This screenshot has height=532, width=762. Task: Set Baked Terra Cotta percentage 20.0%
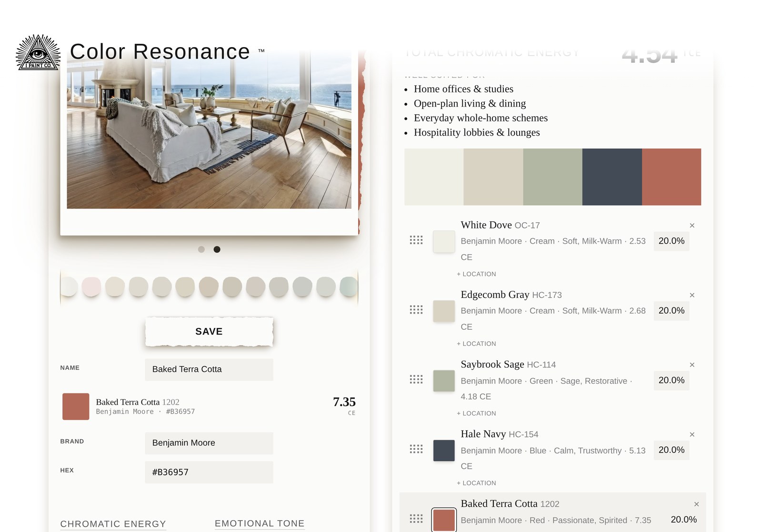coord(683,520)
